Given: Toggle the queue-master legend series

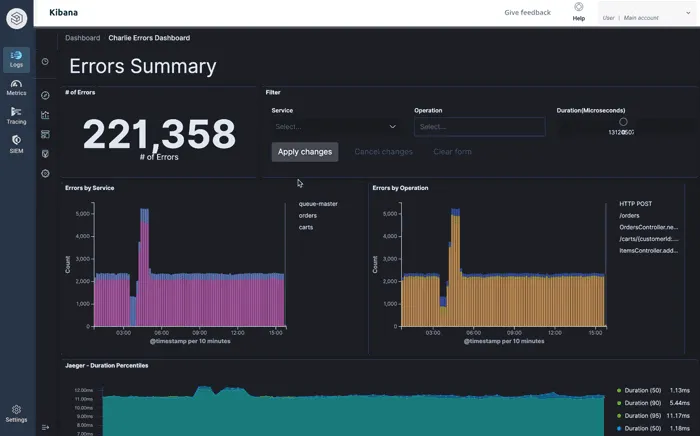Looking at the screenshot, I should [x=318, y=204].
